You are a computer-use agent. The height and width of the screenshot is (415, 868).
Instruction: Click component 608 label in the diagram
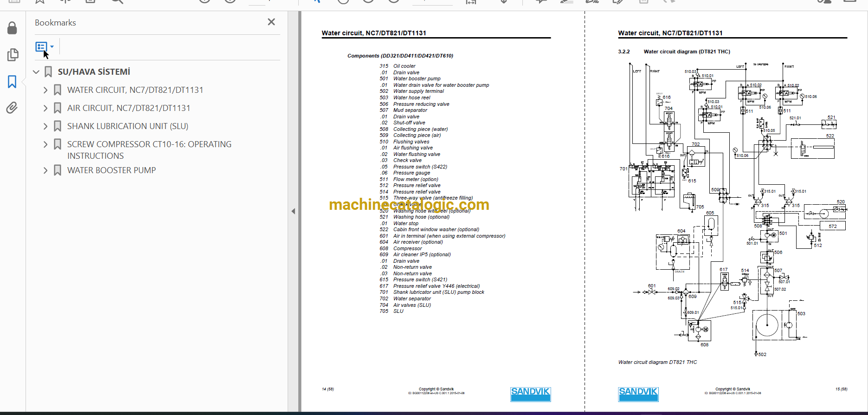(704, 345)
